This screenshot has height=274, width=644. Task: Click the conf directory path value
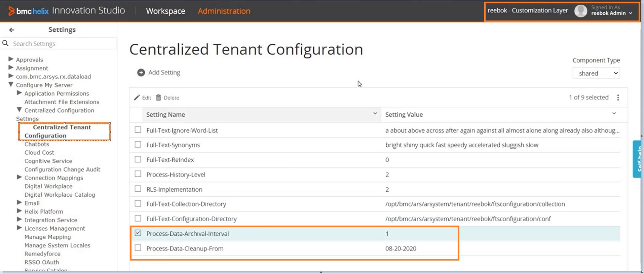point(468,219)
